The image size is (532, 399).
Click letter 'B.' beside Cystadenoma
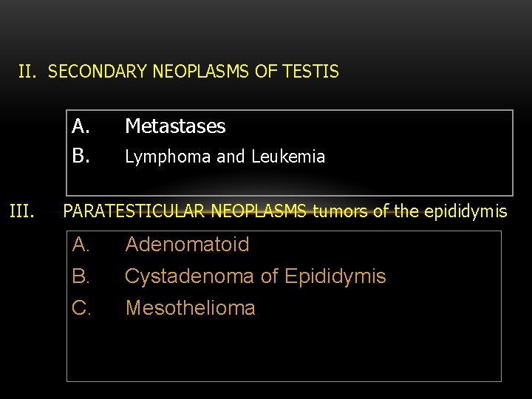(x=81, y=276)
